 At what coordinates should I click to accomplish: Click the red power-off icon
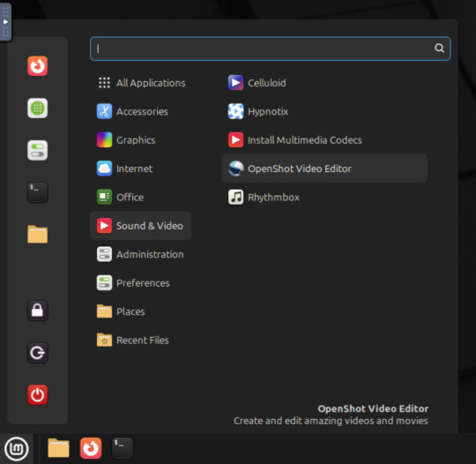click(x=37, y=394)
